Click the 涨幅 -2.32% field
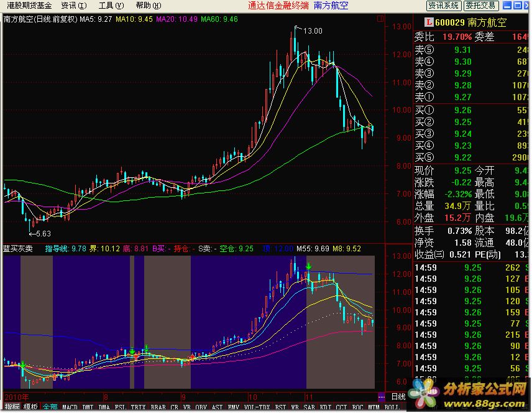The width and height of the screenshot is (532, 413). tap(443, 194)
